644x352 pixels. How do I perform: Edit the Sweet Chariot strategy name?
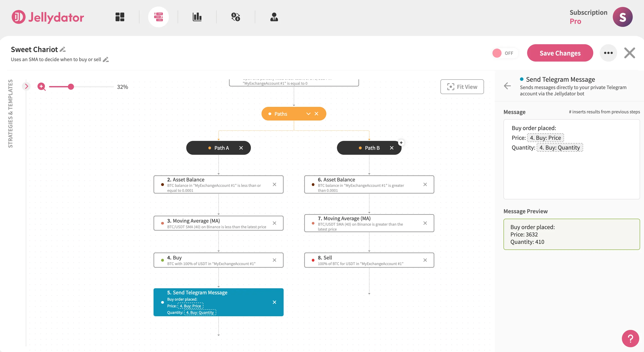coord(62,49)
